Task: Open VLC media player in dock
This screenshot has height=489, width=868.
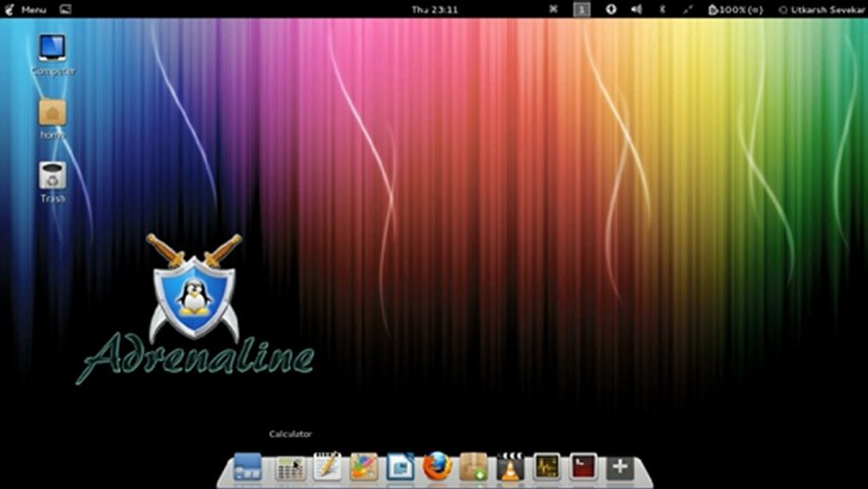Action: click(x=510, y=467)
